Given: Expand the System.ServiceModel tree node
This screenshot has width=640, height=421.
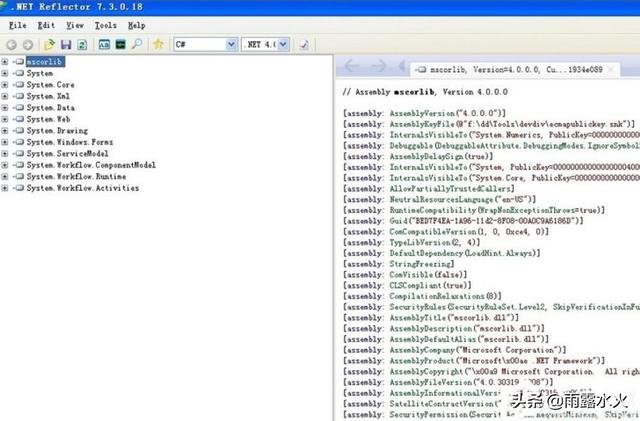Looking at the screenshot, I should point(4,154).
